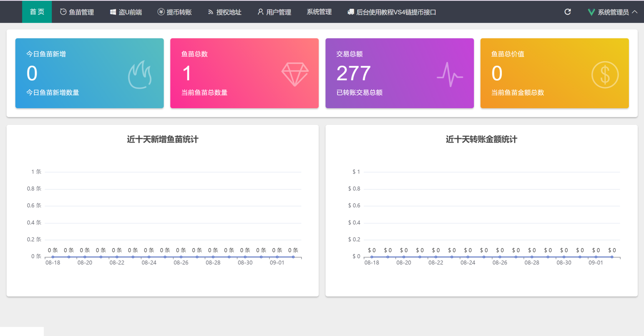Click the 近十天转账金额统计 chart title
644x336 pixels.
pyautogui.click(x=481, y=139)
